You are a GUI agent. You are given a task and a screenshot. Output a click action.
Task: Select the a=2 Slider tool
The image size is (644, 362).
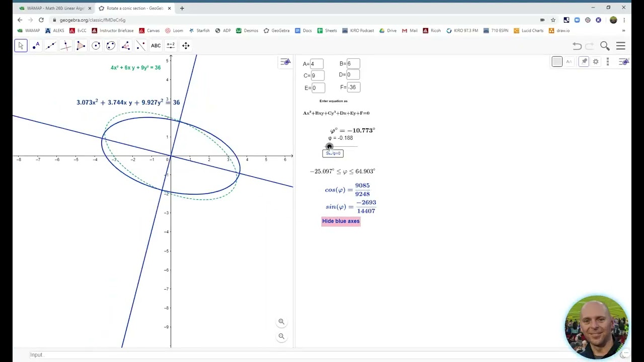[x=171, y=46]
